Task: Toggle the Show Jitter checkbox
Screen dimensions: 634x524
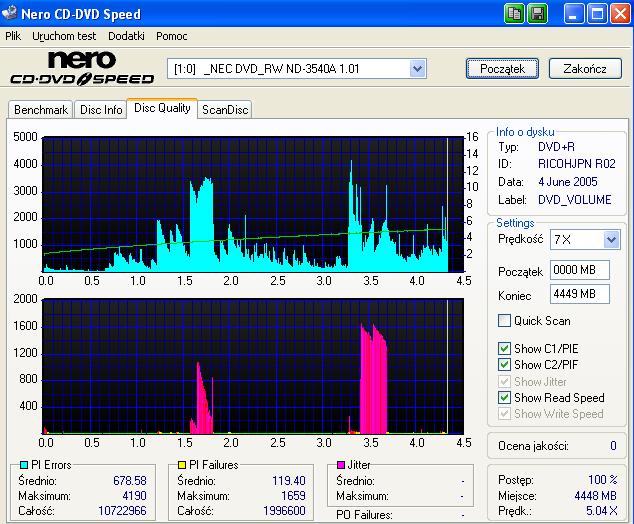Action: [504, 381]
